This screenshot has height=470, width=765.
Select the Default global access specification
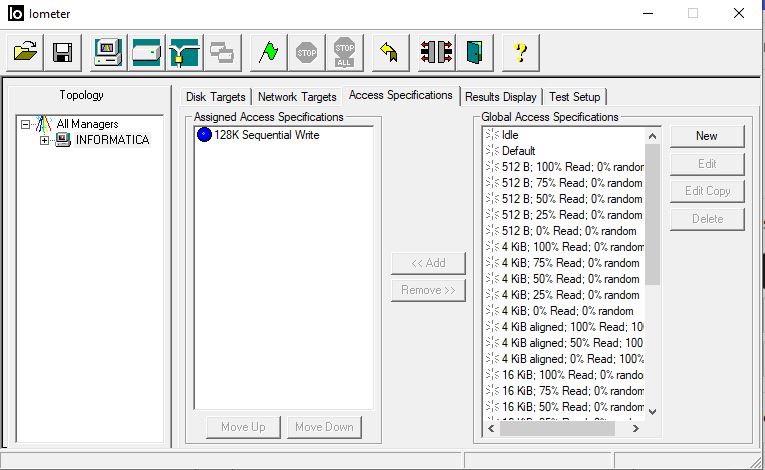point(518,151)
